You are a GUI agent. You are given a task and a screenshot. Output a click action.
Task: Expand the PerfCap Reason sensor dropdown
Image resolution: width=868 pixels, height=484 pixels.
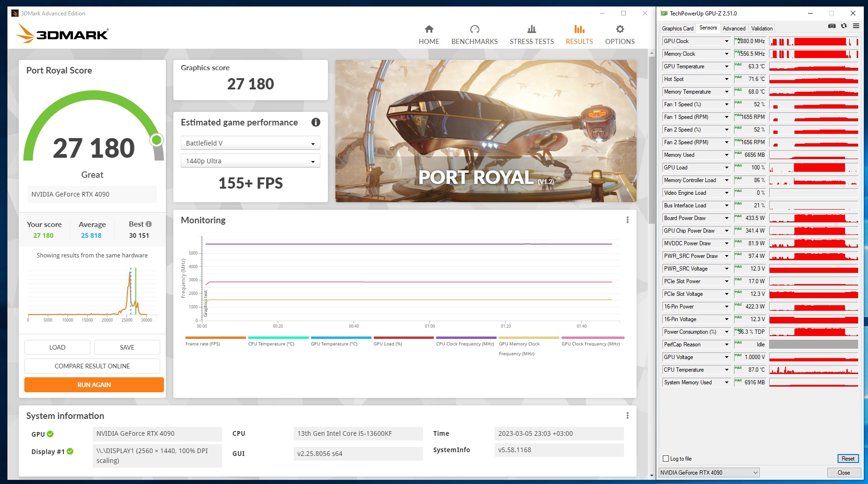(x=727, y=345)
